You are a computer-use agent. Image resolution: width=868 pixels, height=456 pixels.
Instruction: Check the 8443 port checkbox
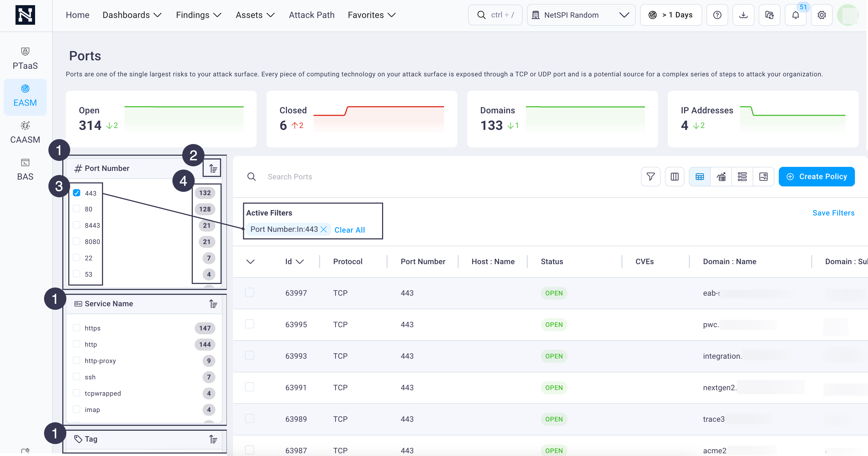tap(77, 225)
